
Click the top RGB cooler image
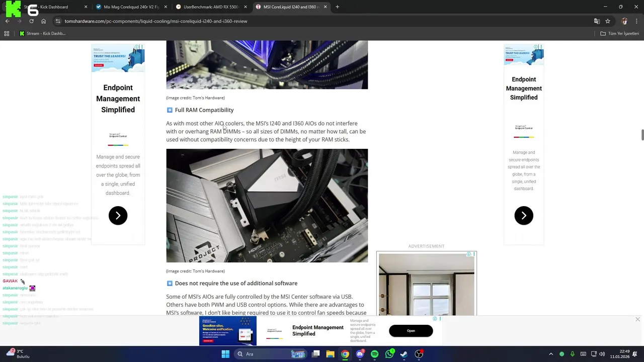[x=267, y=65]
